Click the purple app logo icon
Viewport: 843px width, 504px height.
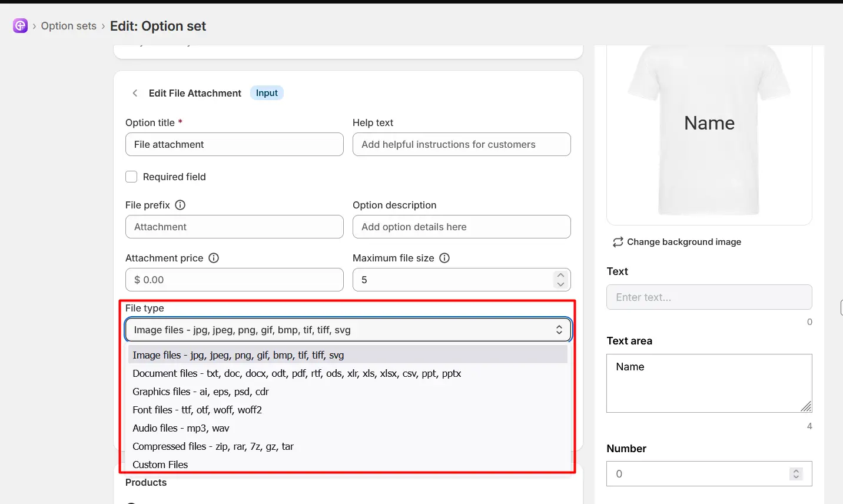pyautogui.click(x=20, y=26)
